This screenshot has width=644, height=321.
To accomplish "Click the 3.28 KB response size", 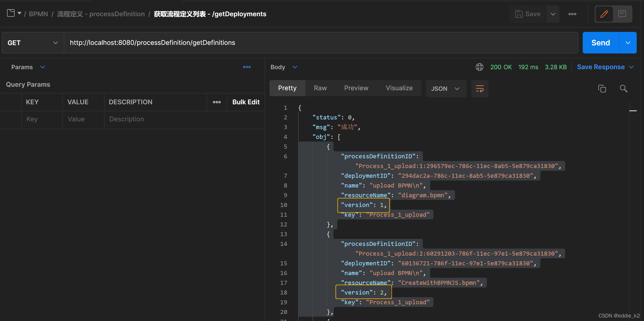I will tap(556, 67).
